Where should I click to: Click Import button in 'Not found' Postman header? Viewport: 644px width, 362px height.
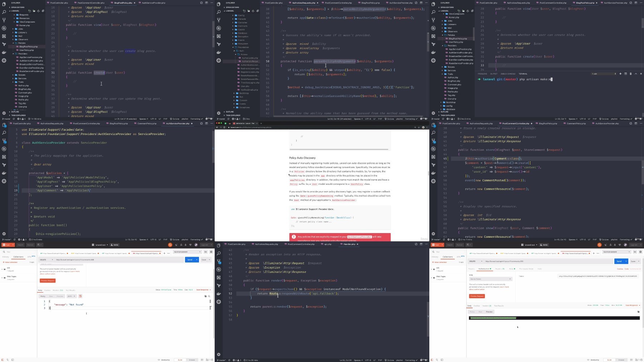click(20, 245)
